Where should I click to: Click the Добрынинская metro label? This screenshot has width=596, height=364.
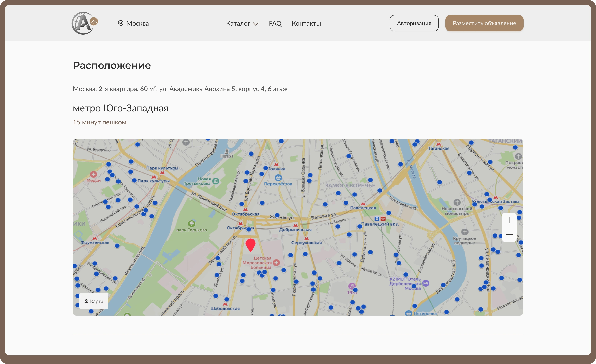tap(295, 230)
